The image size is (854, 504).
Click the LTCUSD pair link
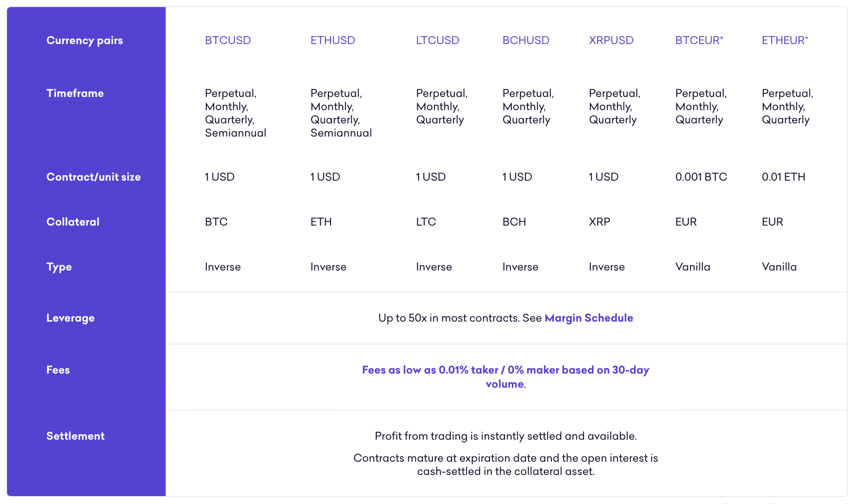(x=438, y=40)
